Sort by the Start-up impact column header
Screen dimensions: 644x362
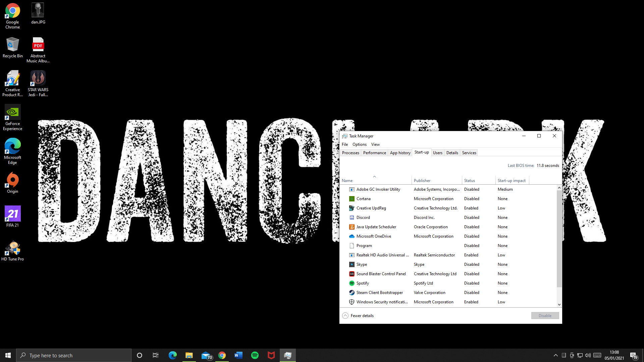512,180
